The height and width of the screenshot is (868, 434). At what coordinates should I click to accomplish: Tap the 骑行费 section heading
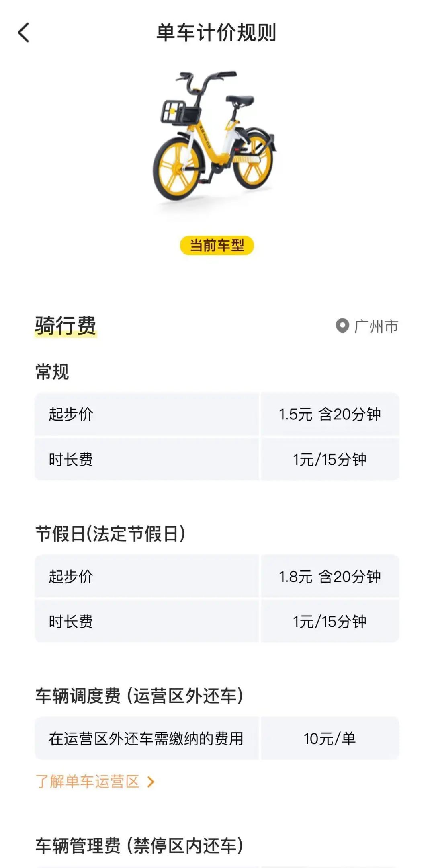[x=66, y=326]
